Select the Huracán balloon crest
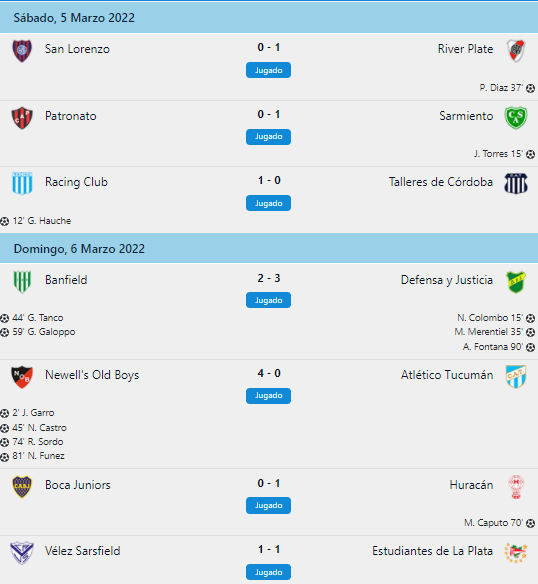This screenshot has height=584, width=538. [x=516, y=487]
